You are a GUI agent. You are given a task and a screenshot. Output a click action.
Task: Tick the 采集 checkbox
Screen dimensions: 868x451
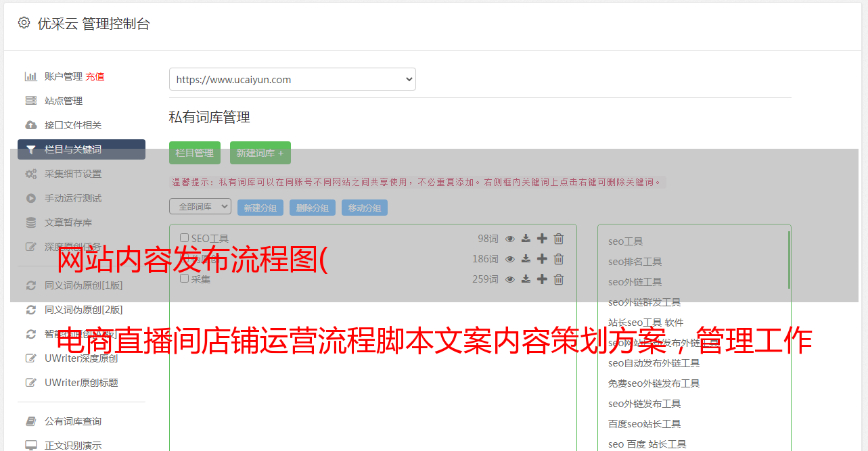point(185,279)
